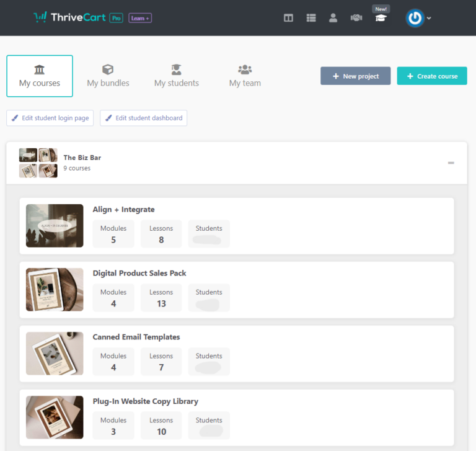Click the Create course button
This screenshot has height=451, width=476.
pos(432,76)
